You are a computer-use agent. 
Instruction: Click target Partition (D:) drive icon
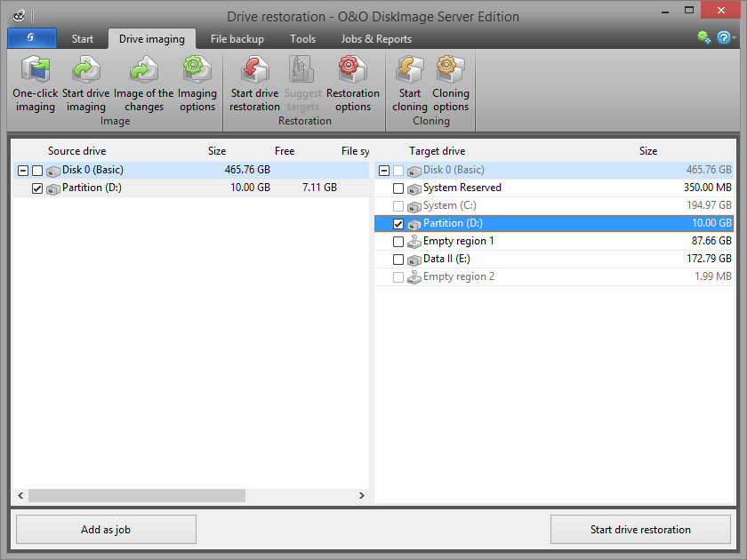tap(414, 224)
